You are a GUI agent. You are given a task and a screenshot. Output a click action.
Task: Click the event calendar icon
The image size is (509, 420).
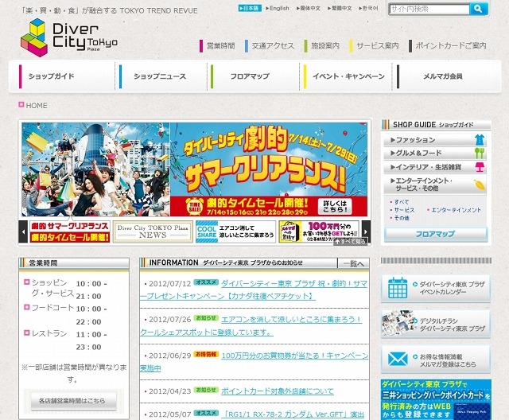click(x=398, y=288)
